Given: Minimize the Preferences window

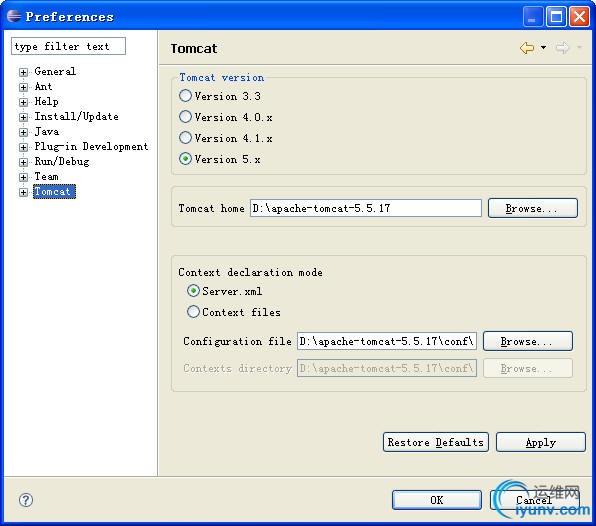Looking at the screenshot, I should pos(533,17).
